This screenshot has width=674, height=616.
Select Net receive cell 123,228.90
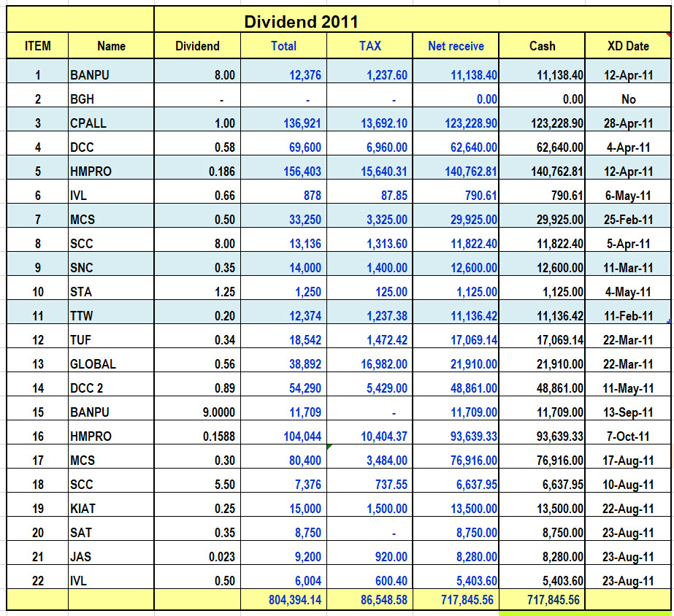click(456, 120)
